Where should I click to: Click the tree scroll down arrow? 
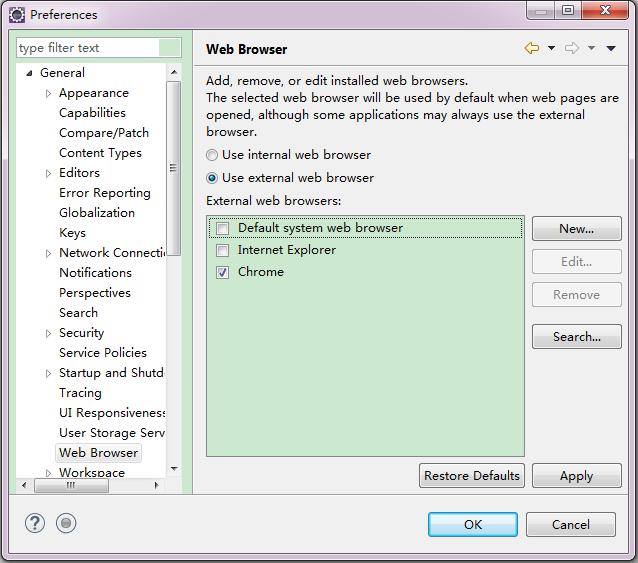174,469
